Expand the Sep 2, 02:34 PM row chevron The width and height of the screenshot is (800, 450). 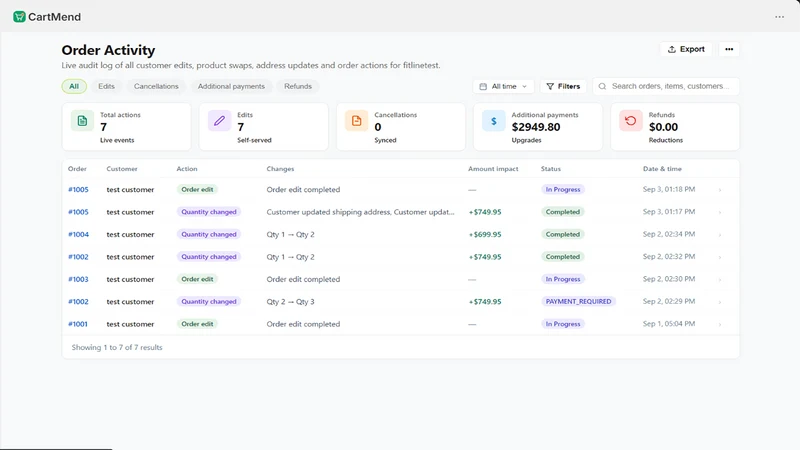(x=720, y=235)
